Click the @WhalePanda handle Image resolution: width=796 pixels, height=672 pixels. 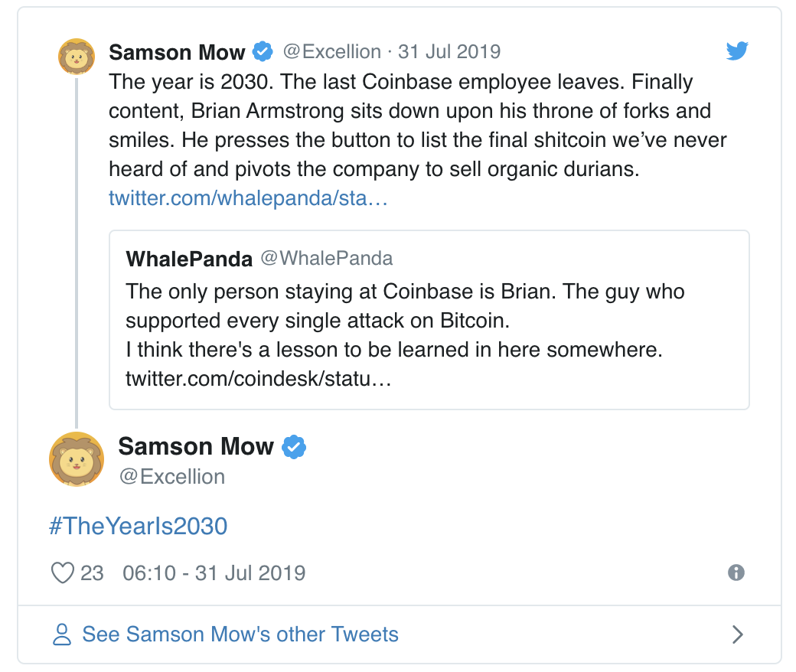click(x=327, y=259)
